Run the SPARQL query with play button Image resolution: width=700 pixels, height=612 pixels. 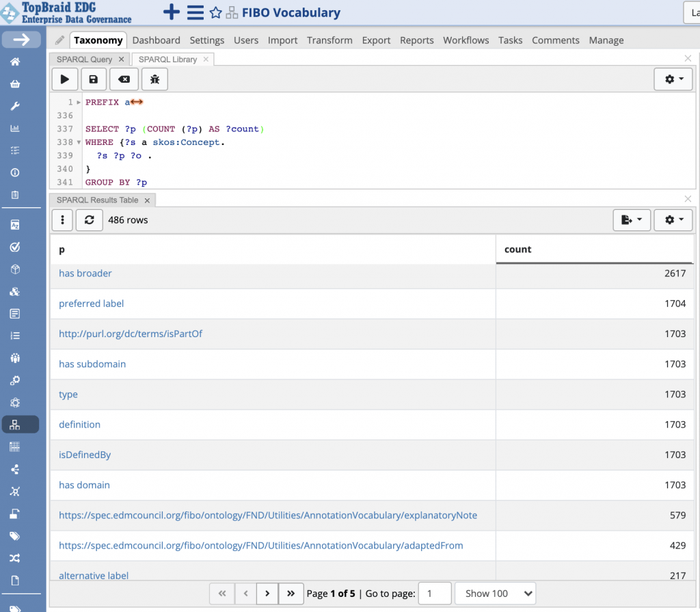click(65, 79)
